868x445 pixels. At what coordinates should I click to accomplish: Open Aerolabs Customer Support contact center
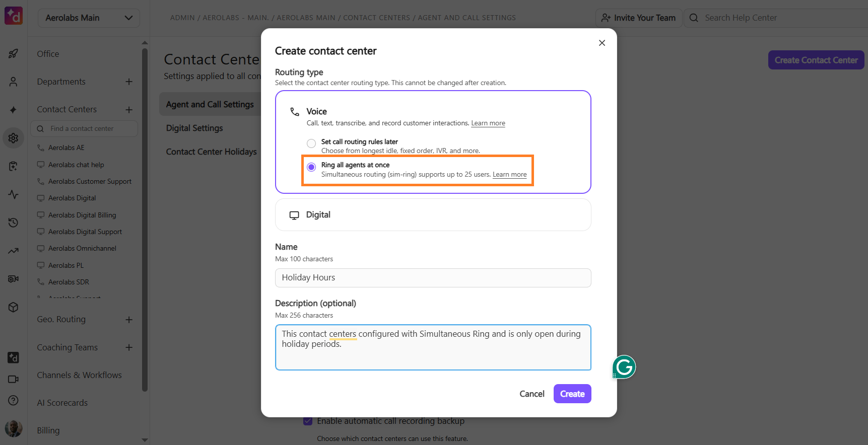[90, 181]
